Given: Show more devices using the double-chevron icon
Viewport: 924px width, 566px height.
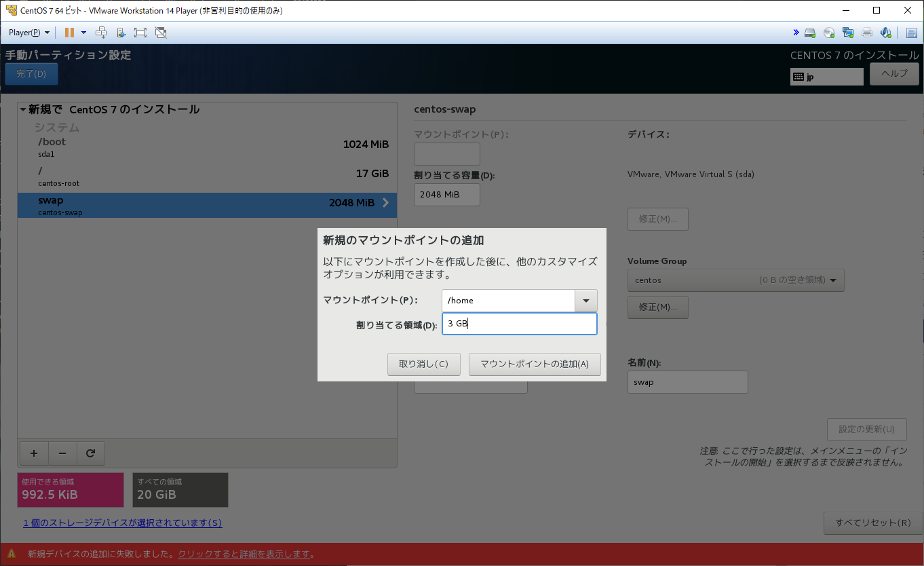Looking at the screenshot, I should (796, 33).
